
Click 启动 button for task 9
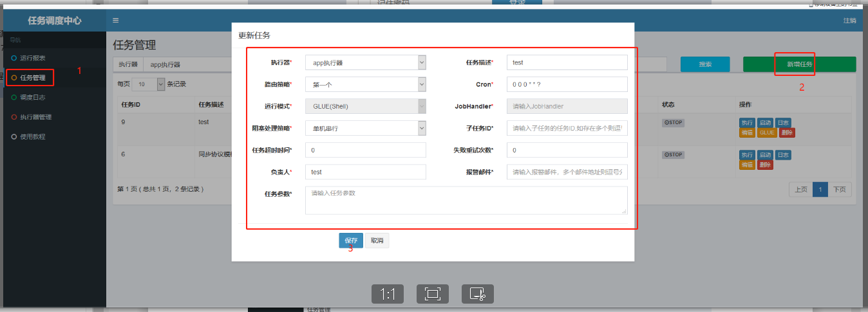pos(765,123)
